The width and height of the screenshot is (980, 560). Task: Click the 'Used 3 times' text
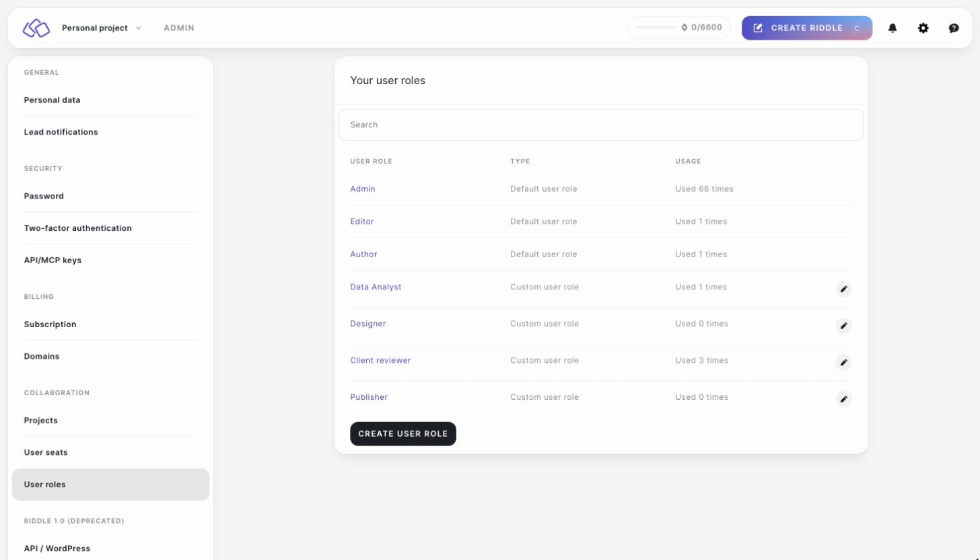pyautogui.click(x=701, y=361)
